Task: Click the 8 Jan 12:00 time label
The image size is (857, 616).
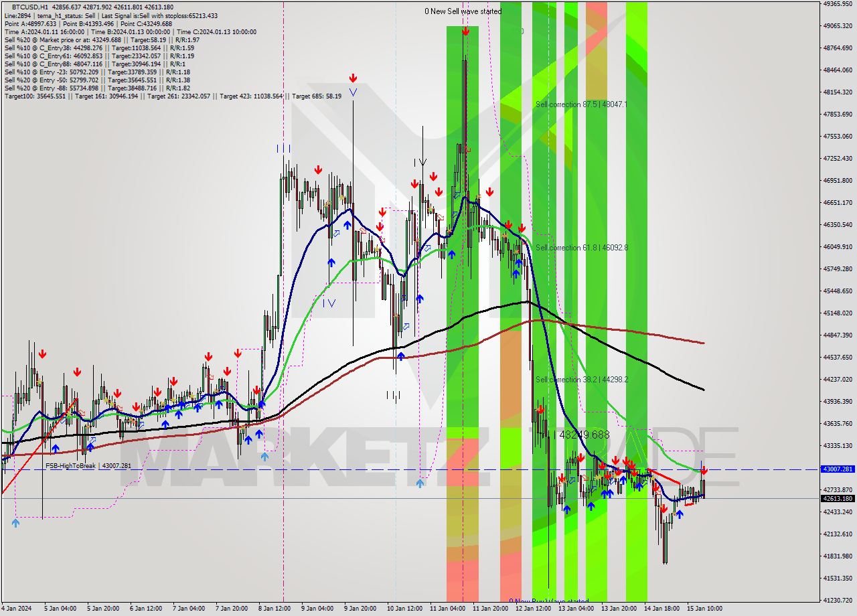Action: pyautogui.click(x=275, y=609)
